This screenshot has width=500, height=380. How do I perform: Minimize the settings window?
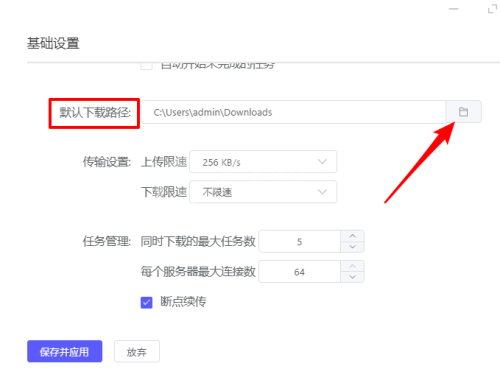tap(453, 9)
